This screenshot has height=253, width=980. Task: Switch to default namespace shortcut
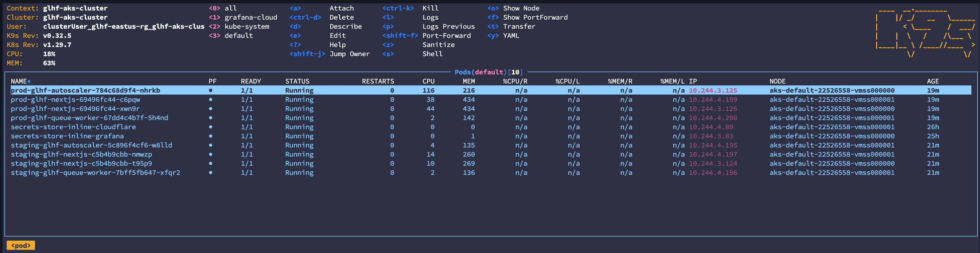tap(231, 35)
